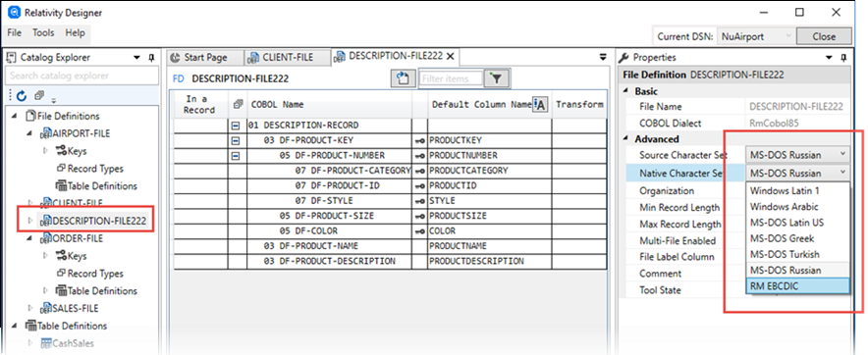Click the filter funnel button
Image resolution: width=868 pixels, height=355 pixels.
[497, 79]
